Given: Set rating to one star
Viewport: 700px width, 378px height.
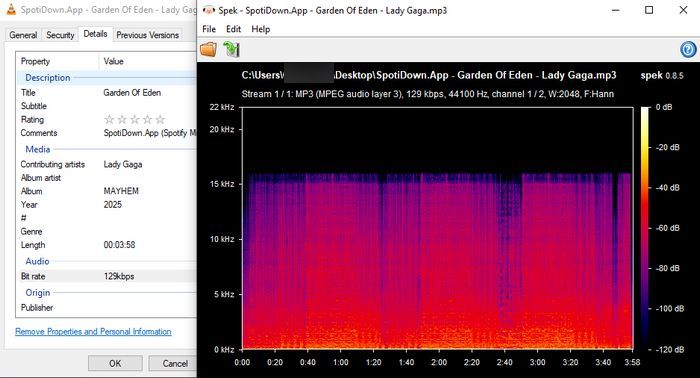Looking at the screenshot, I should pyautogui.click(x=109, y=119).
